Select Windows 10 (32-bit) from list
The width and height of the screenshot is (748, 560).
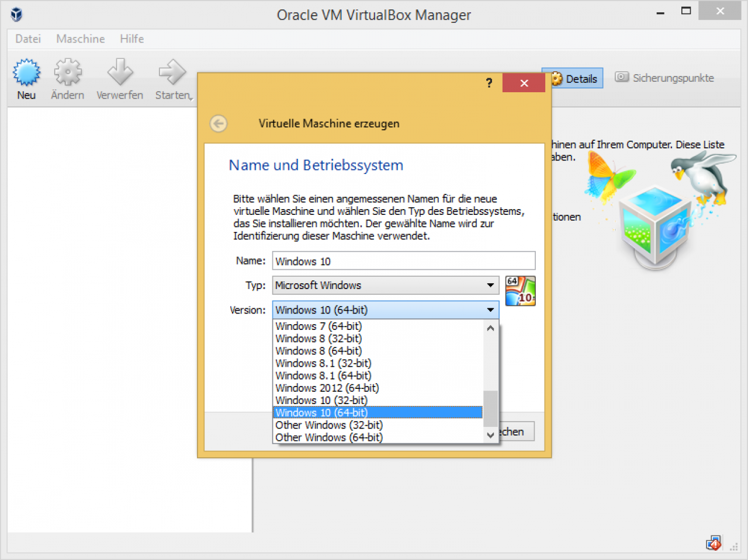378,400
